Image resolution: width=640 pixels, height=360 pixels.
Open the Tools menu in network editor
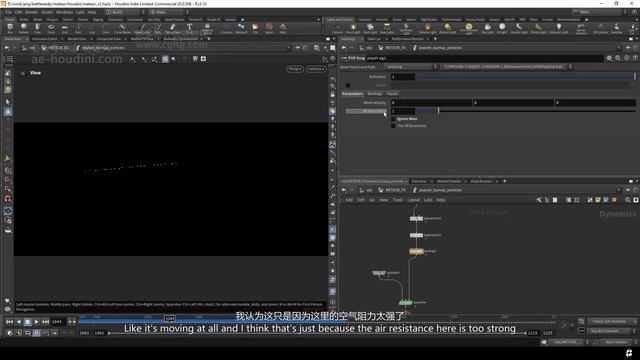click(398, 200)
